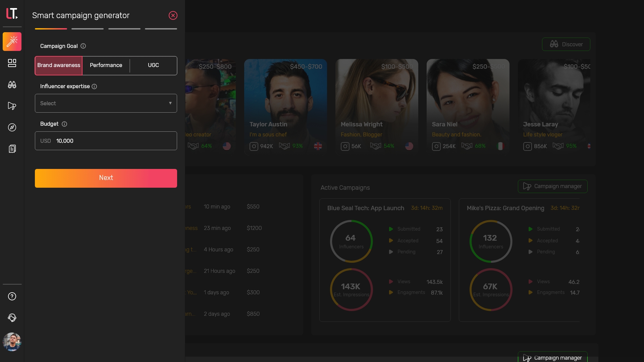
Task: Click Instagram icon on Melissa Wright card
Action: (345, 146)
